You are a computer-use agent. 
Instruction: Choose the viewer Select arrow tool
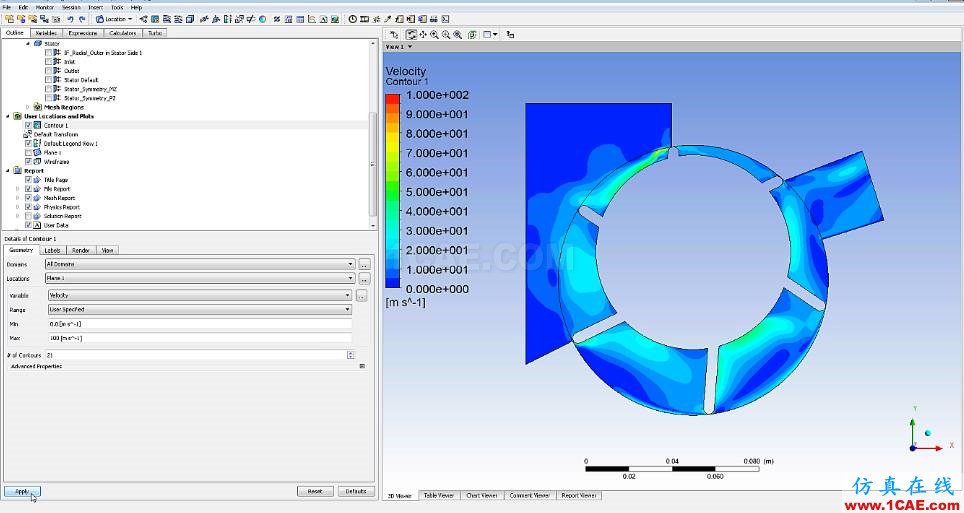point(394,35)
